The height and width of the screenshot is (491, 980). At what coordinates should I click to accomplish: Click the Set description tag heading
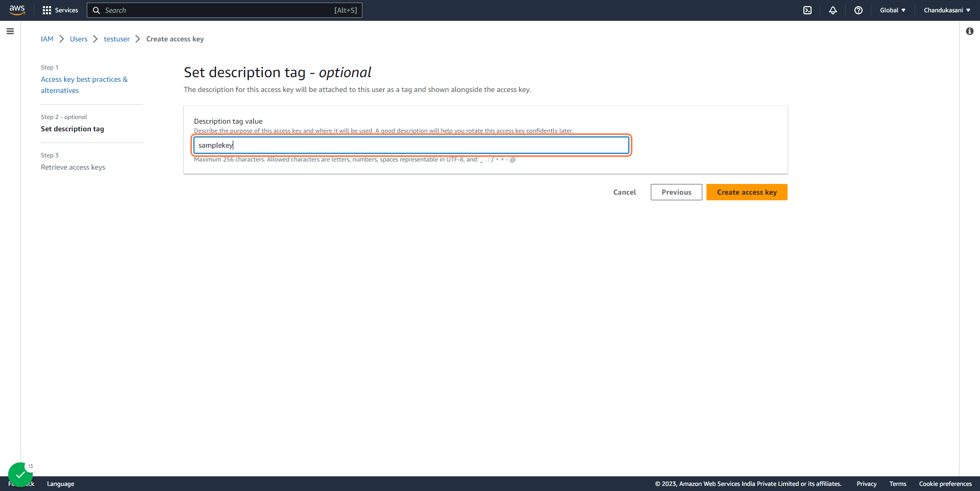278,73
